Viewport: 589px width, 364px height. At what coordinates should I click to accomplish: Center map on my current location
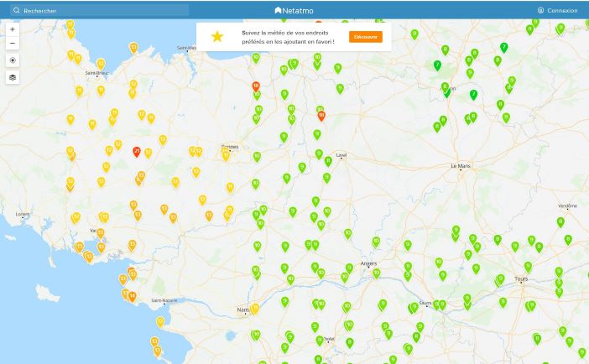(13, 60)
